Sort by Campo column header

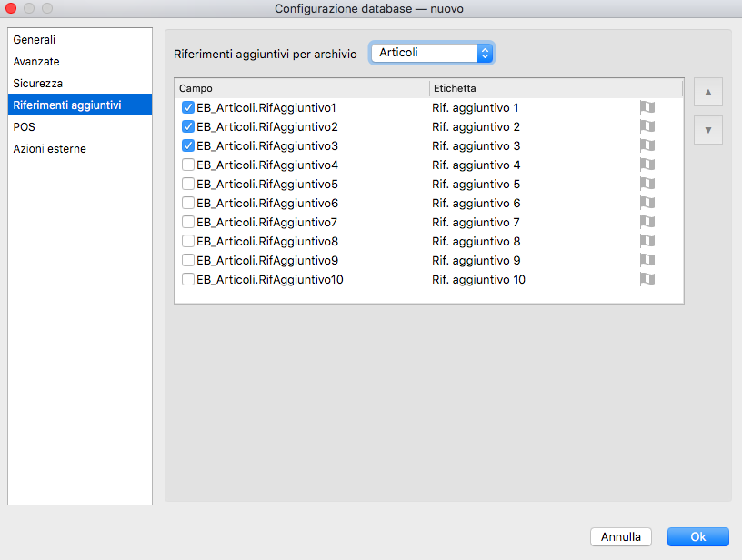(x=300, y=88)
